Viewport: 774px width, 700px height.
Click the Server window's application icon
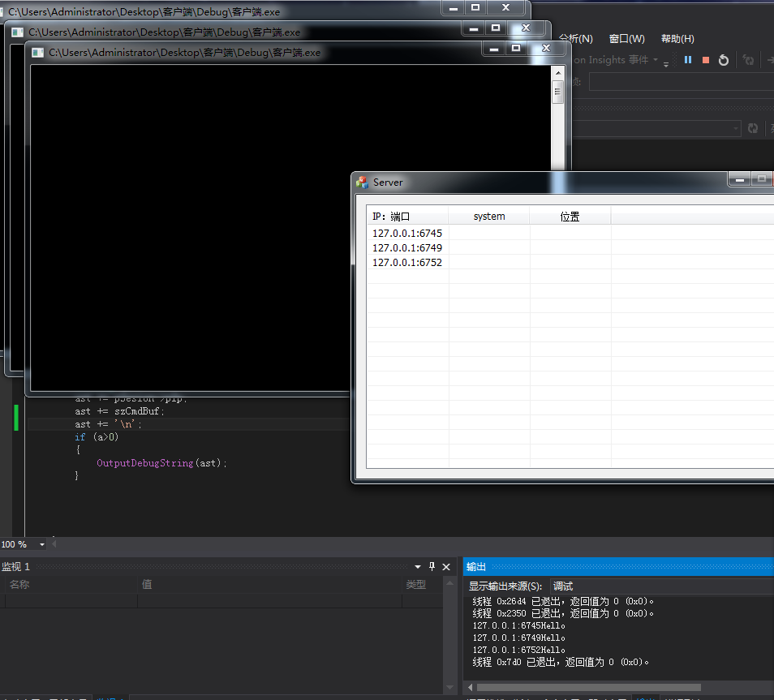(x=363, y=183)
